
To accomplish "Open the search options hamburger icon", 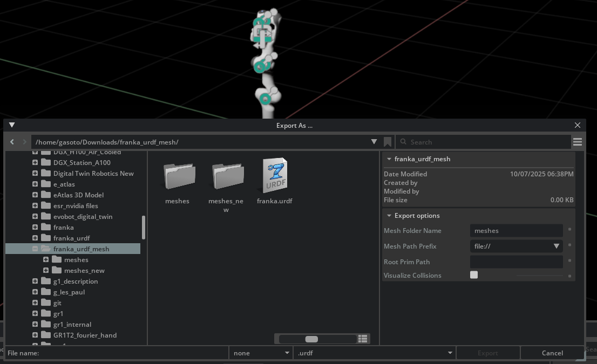I will tap(578, 142).
